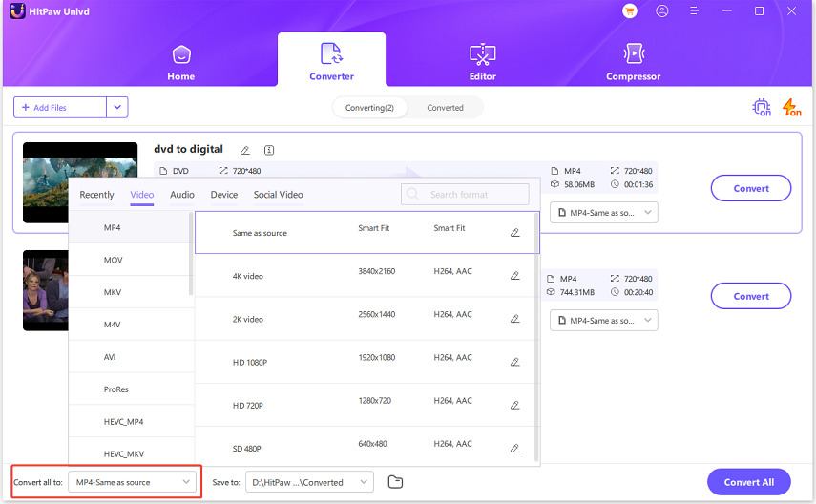
Task: Convert the 744.31MB second file
Action: point(751,296)
